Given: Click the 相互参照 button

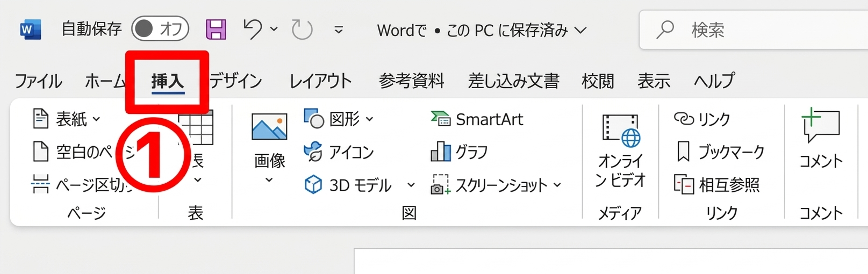Looking at the screenshot, I should coord(717,185).
